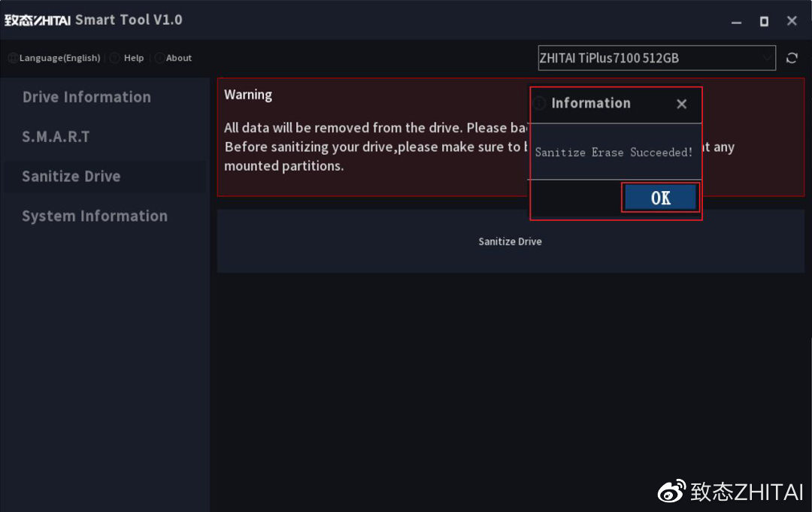Click the About info icon
The image size is (812, 512).
pos(159,58)
